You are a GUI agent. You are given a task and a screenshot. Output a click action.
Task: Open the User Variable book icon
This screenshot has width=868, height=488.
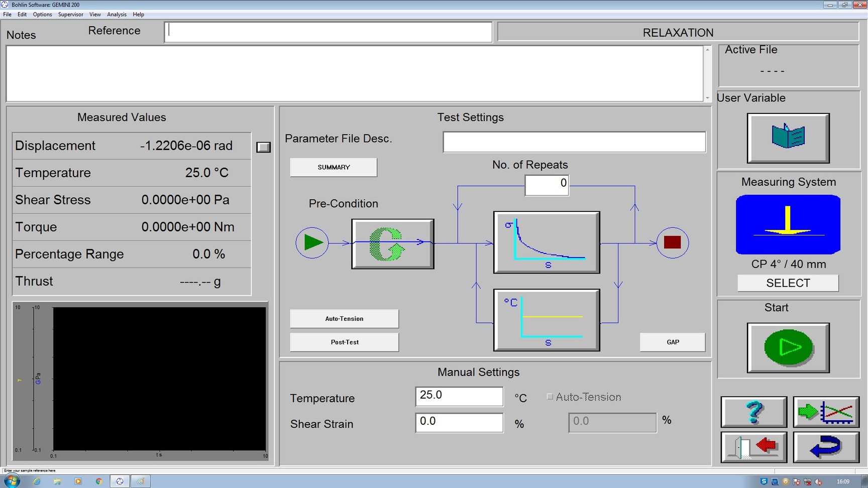tap(788, 138)
